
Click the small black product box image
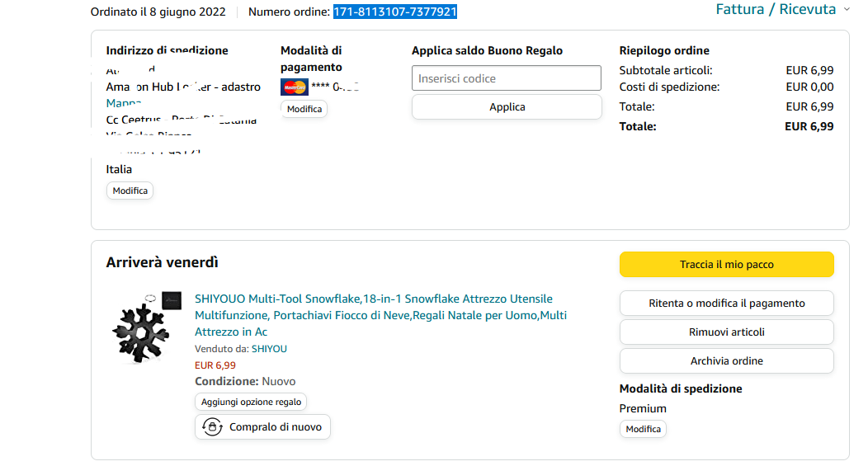[x=172, y=300]
